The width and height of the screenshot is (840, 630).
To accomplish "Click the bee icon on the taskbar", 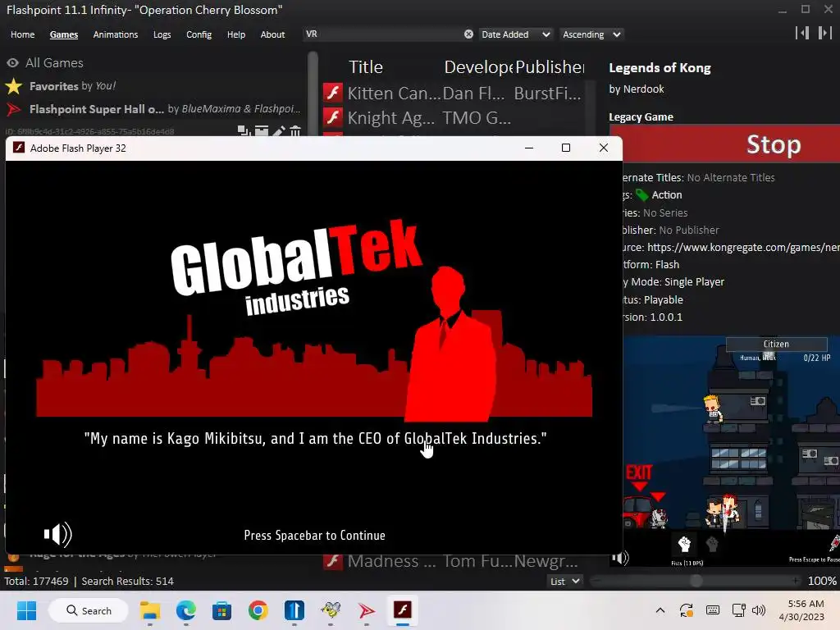I will point(331,610).
